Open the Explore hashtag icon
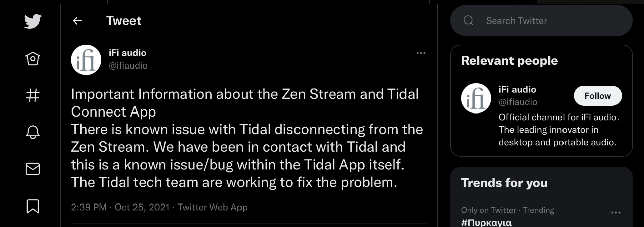644x227 pixels. point(33,95)
